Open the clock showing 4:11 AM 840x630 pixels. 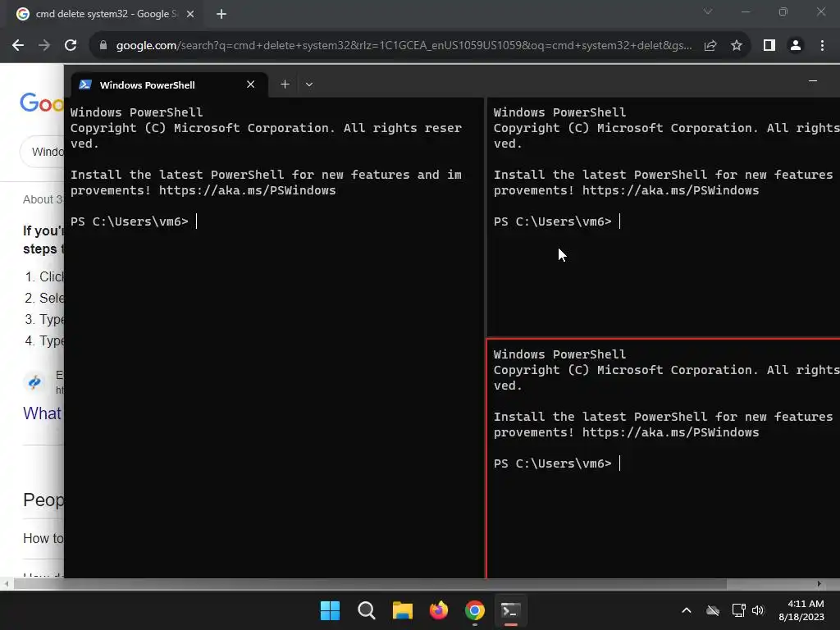[801, 610]
